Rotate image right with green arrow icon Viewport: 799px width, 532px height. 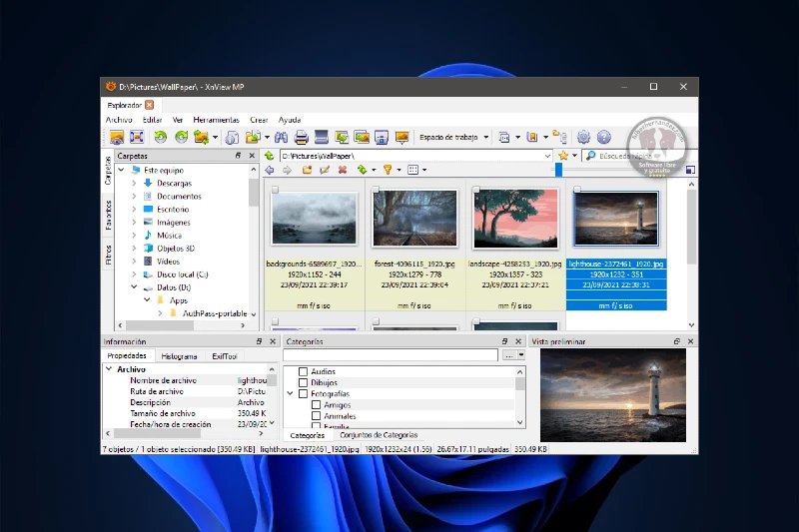(x=181, y=137)
